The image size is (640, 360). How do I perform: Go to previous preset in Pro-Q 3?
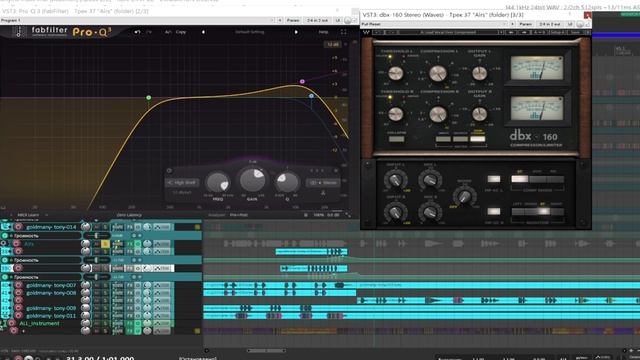203,32
